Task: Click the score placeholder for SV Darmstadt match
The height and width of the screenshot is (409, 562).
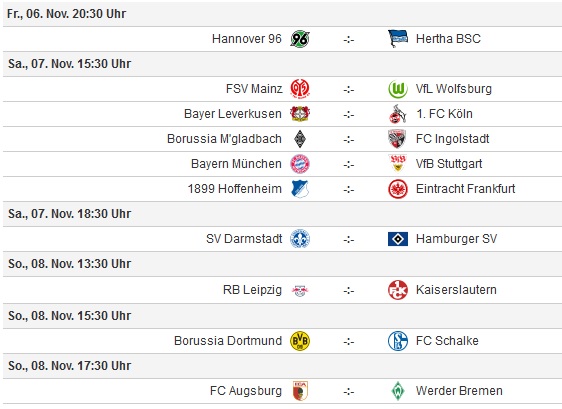Action: (348, 239)
